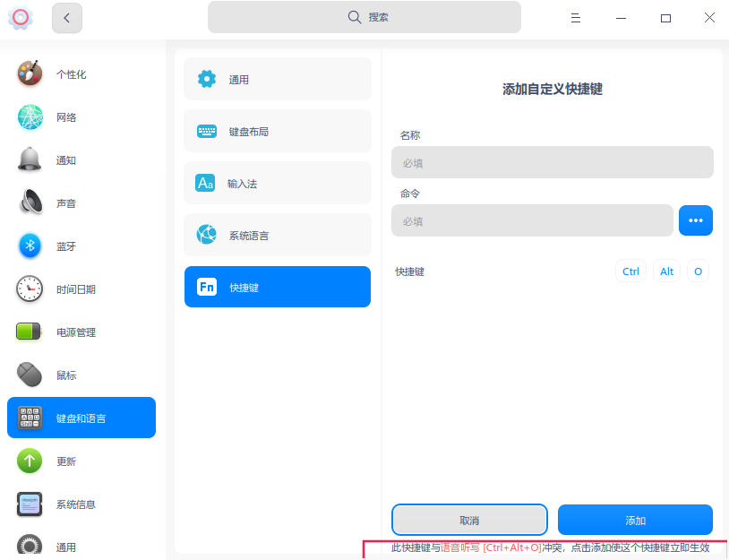The height and width of the screenshot is (560, 729).
Task: Click the System Info monitor icon
Action: pos(30,504)
